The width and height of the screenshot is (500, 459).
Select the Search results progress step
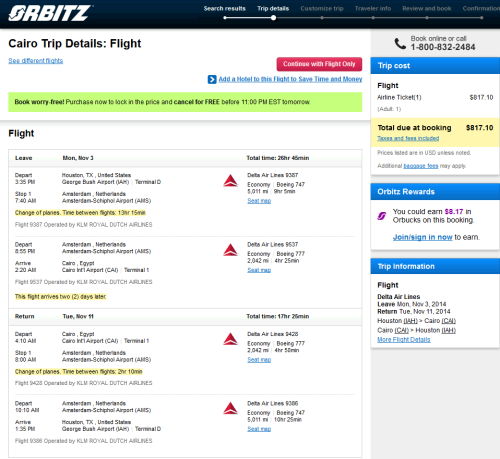point(225,9)
